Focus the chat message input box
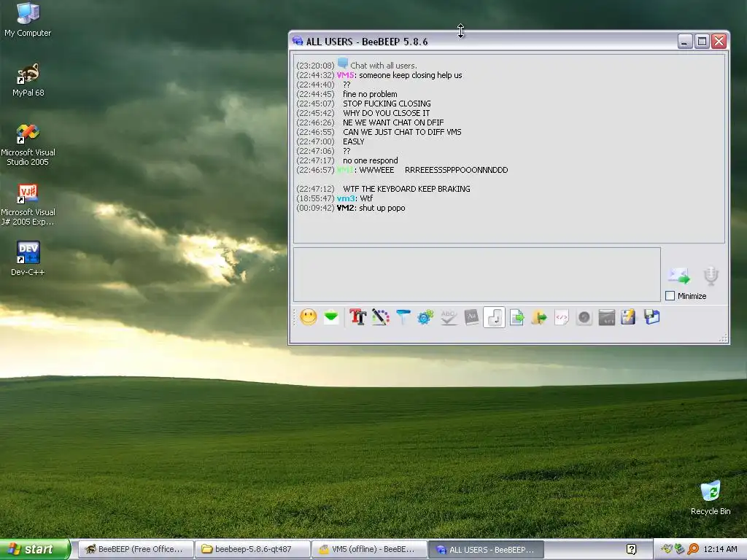Viewport: 747px width, 560px height. click(477, 274)
